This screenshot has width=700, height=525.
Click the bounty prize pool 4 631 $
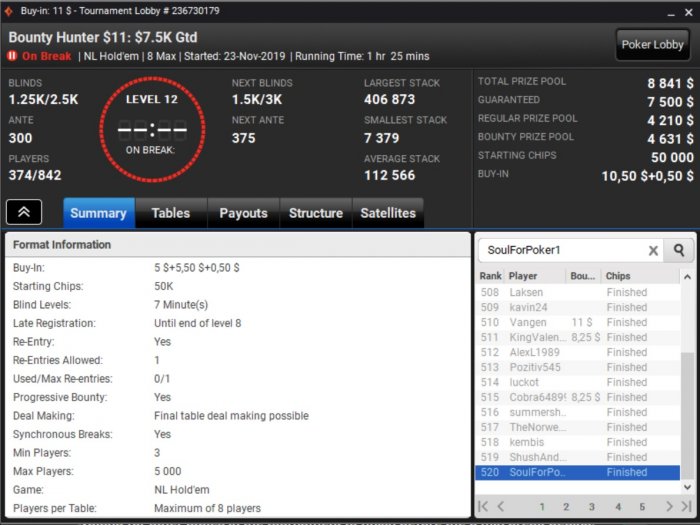point(670,139)
